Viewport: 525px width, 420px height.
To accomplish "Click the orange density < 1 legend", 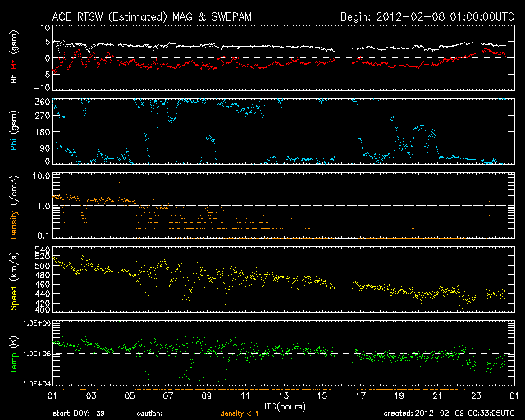I will point(240,413).
